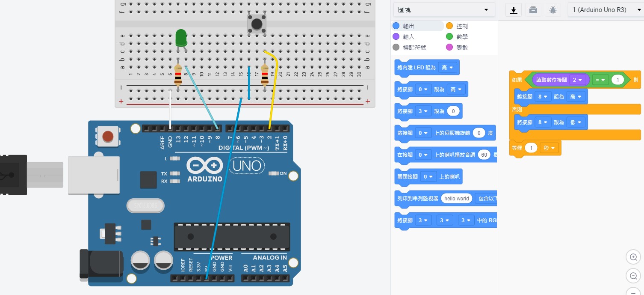
Task: Open the 秒 unit dropdown in wait block
Action: [549, 148]
